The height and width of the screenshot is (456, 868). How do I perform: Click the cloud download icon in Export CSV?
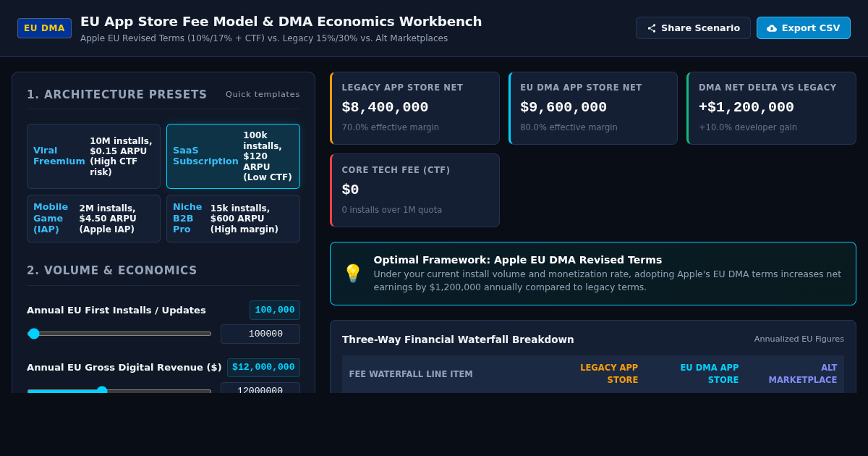pyautogui.click(x=772, y=28)
